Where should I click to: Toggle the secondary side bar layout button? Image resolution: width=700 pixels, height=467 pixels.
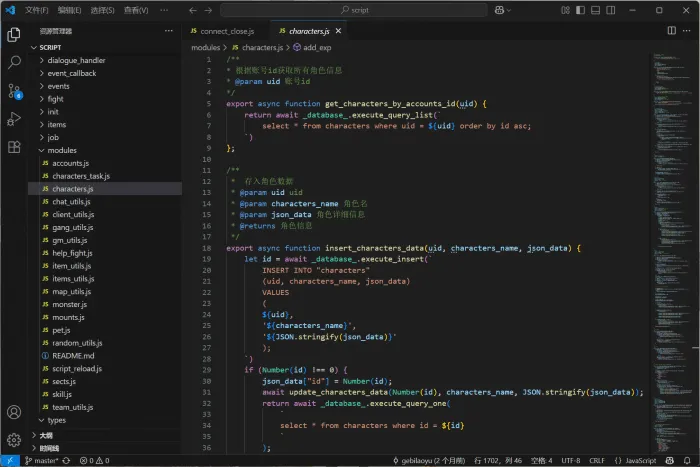(x=611, y=10)
